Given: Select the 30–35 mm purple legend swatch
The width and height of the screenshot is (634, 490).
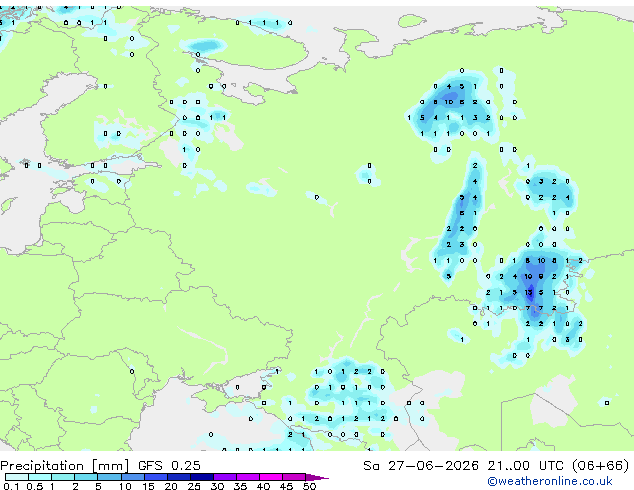Looking at the screenshot, I should (225, 477).
